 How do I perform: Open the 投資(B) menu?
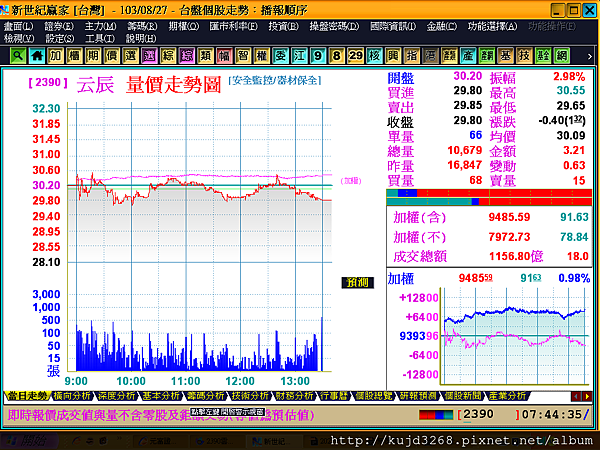point(284,26)
